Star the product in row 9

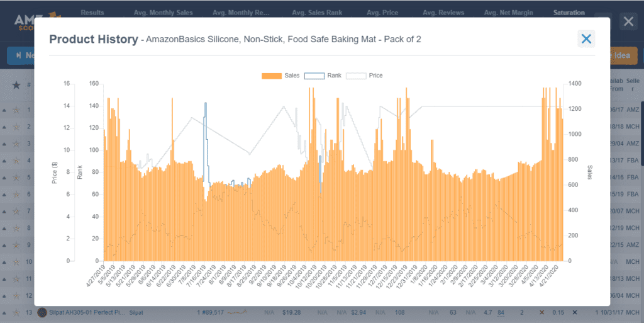point(16,245)
